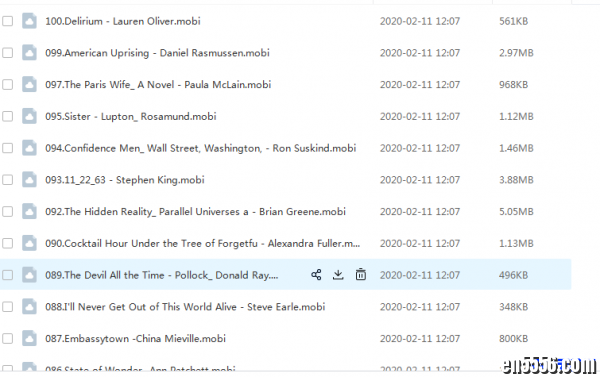Click the file icon for 095.Sister
The image size is (600, 377).
pyautogui.click(x=29, y=116)
